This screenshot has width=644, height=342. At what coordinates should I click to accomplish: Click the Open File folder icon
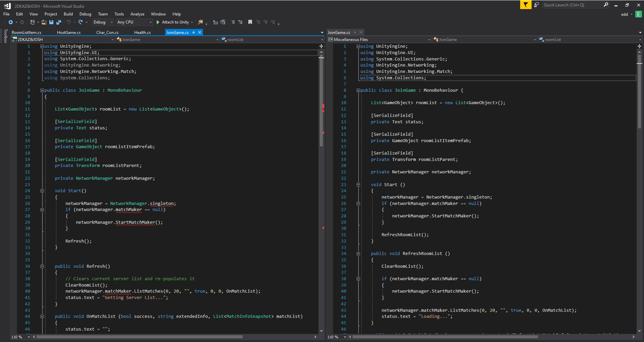pyautogui.click(x=44, y=22)
